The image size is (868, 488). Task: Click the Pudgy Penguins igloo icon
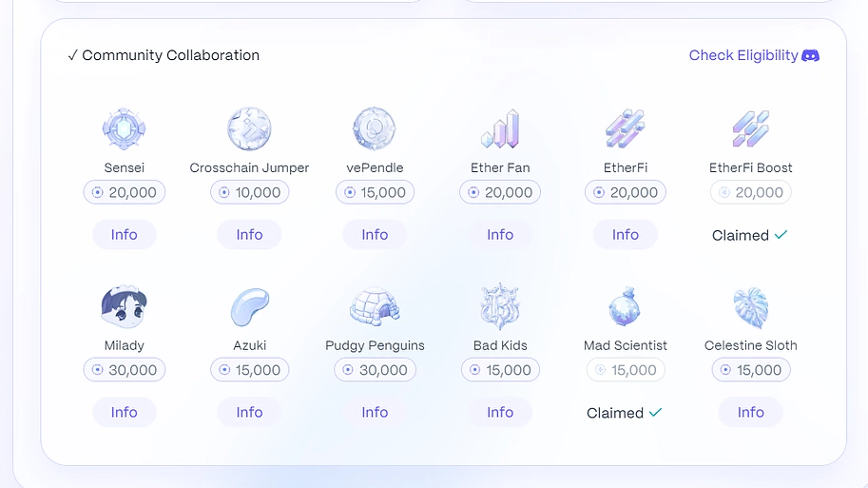[x=375, y=306]
